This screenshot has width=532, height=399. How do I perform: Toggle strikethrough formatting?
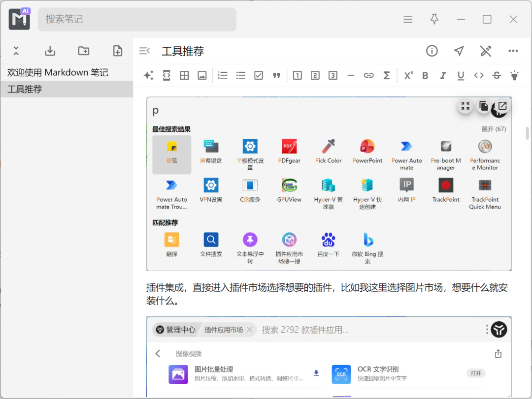pyautogui.click(x=497, y=75)
